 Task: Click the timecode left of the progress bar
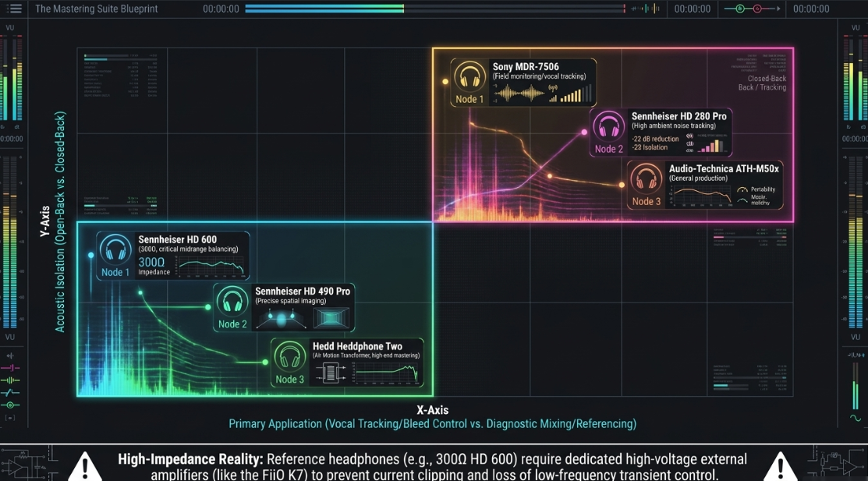pos(221,9)
